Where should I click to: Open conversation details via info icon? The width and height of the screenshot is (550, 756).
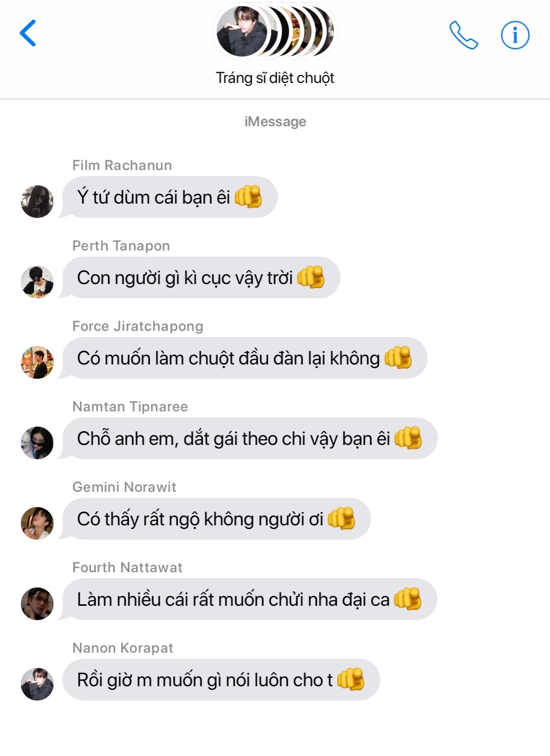pyautogui.click(x=515, y=35)
